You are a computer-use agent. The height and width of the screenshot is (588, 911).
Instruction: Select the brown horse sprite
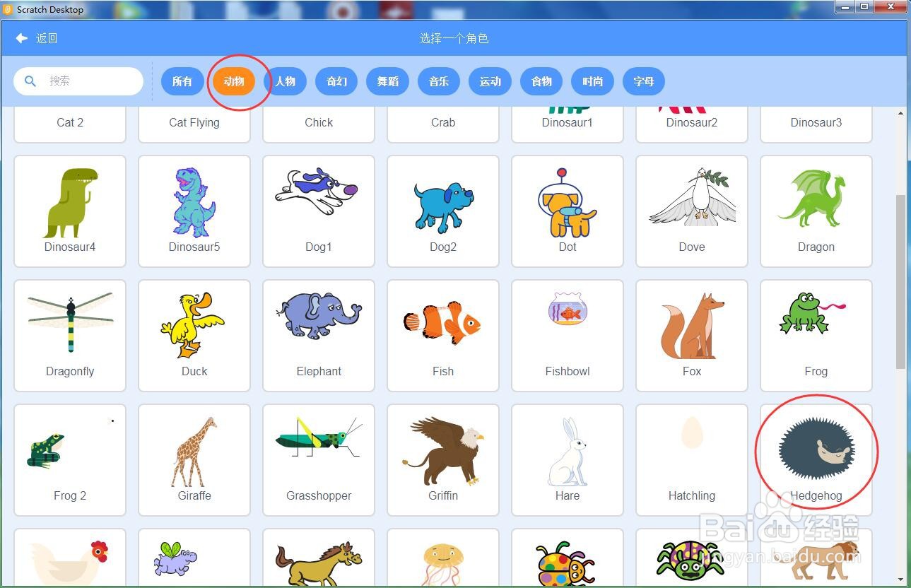pyautogui.click(x=319, y=558)
